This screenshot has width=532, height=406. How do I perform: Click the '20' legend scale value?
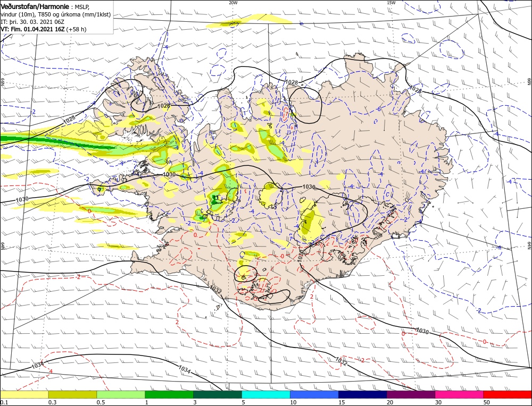[390, 402]
